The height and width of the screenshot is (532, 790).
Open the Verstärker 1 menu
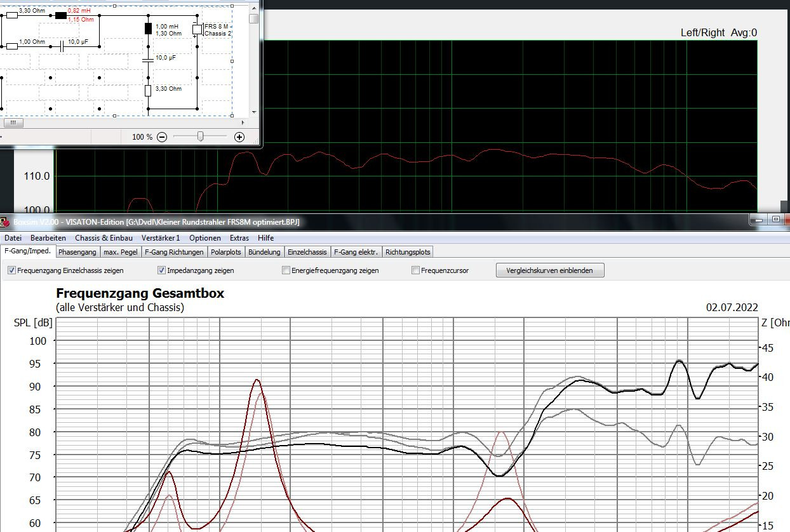pyautogui.click(x=161, y=238)
